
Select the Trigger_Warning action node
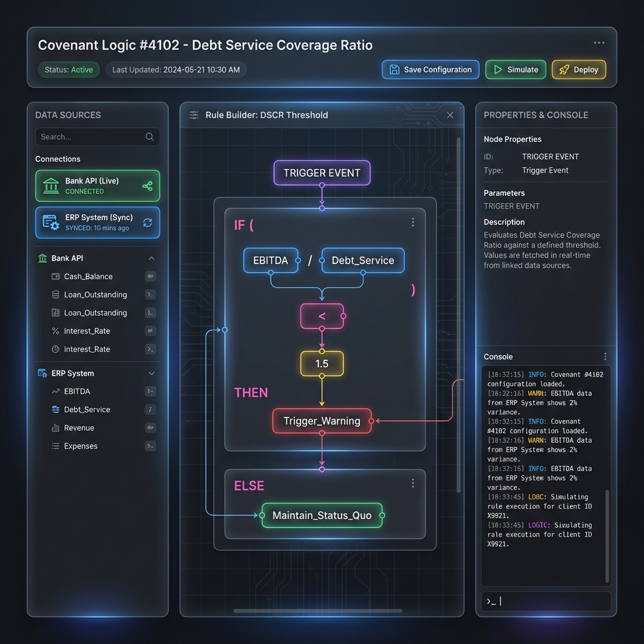[x=322, y=421]
